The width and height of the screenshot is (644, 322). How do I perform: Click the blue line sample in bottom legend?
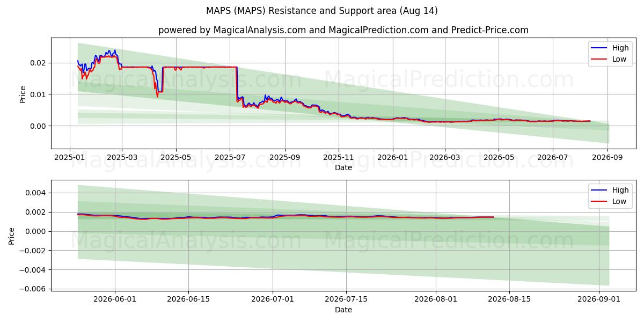599,191
